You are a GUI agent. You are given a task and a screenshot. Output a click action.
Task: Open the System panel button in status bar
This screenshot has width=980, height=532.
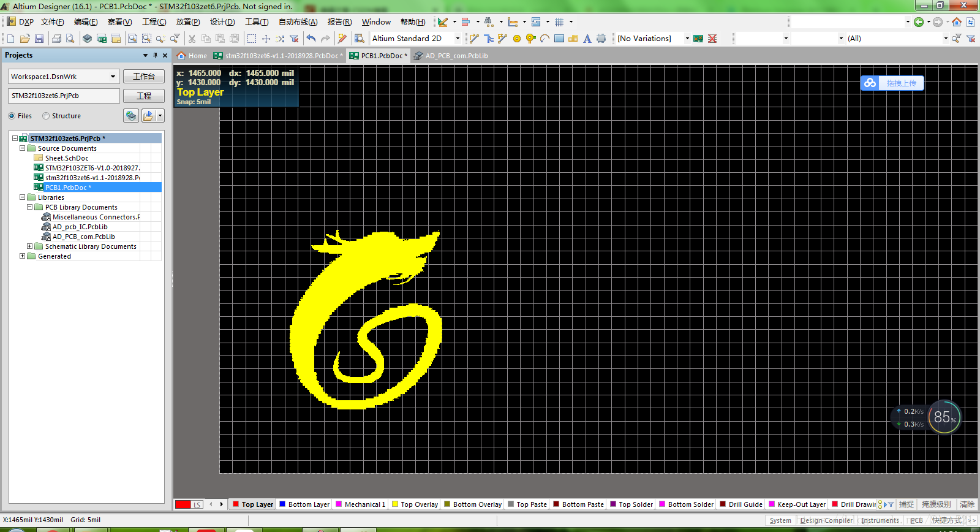pos(780,520)
